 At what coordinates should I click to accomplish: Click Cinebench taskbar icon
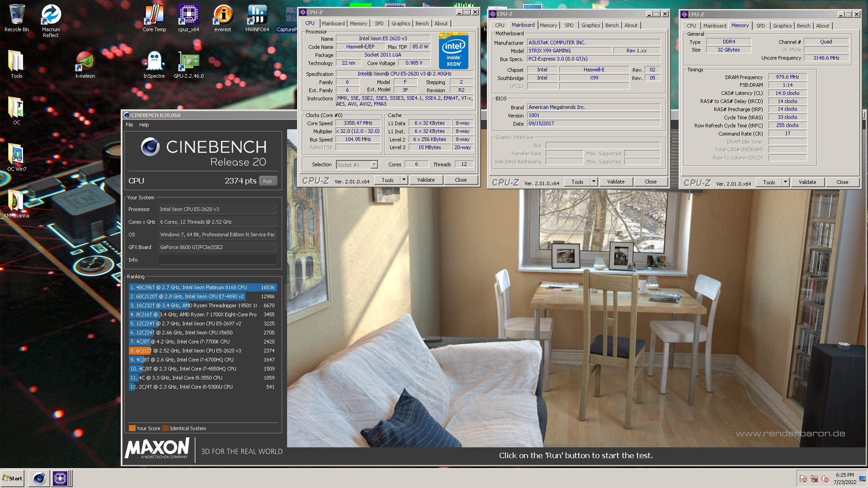tap(39, 478)
